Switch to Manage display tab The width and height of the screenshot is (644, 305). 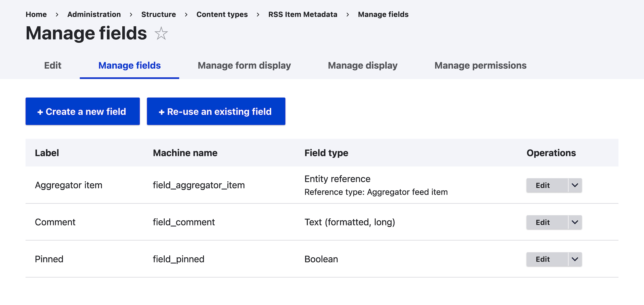[x=363, y=65]
